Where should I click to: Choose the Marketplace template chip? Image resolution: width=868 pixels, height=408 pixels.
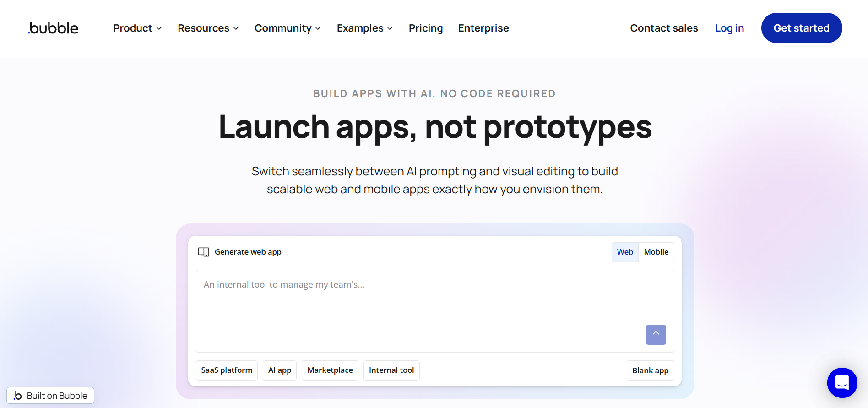click(x=330, y=370)
